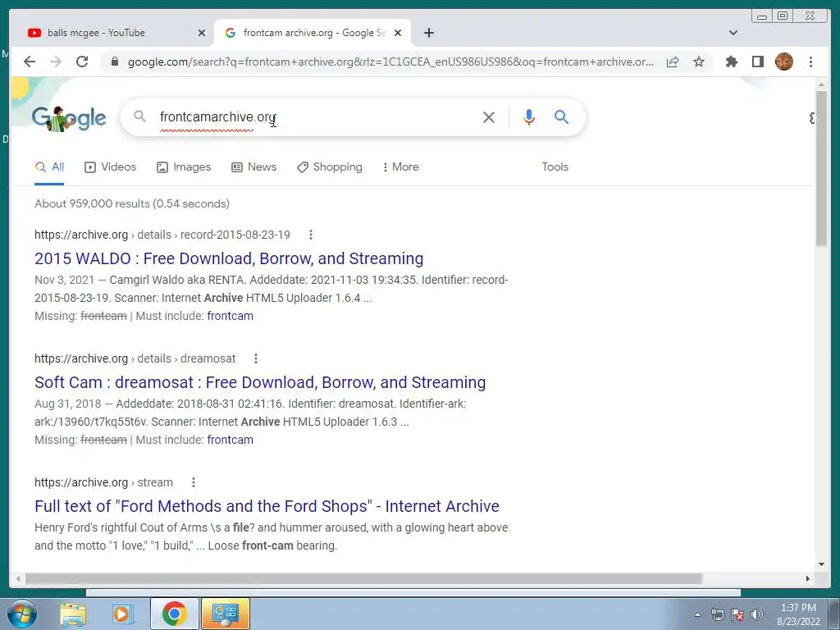The width and height of the screenshot is (840, 630).
Task: Go back to the previous page
Action: point(30,62)
